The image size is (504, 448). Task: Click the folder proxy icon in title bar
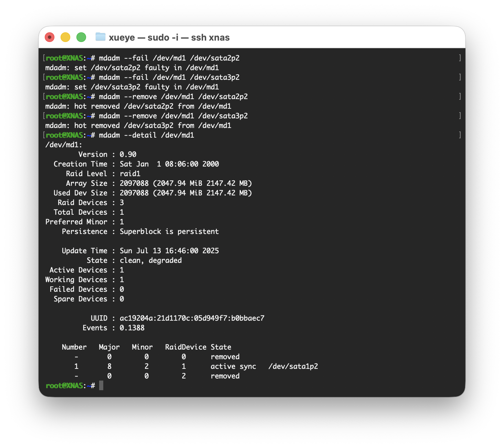100,37
